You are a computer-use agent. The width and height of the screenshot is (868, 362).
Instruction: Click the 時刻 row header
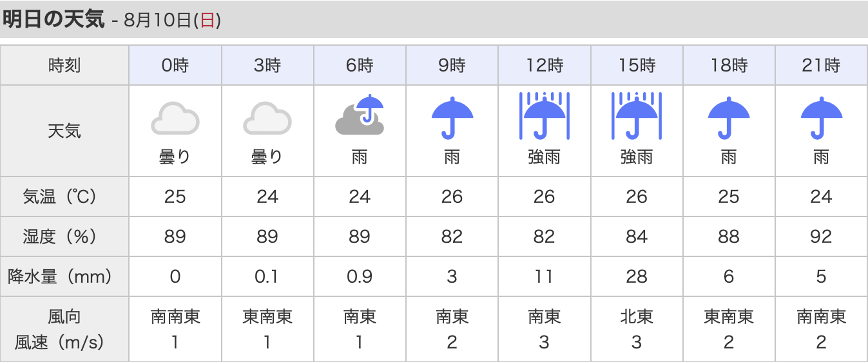(x=64, y=65)
